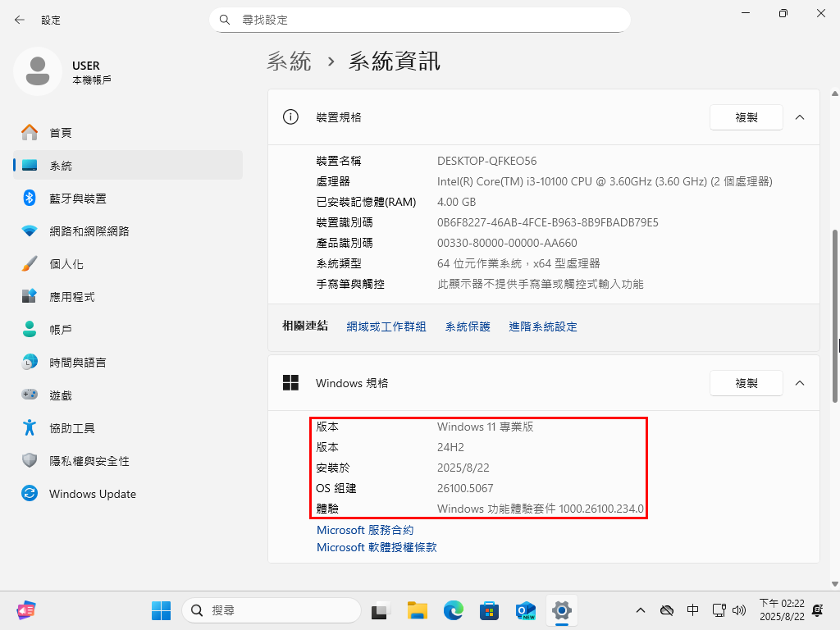This screenshot has height=630, width=840.
Task: Open 應用程式 apps settings page
Action: [71, 297]
